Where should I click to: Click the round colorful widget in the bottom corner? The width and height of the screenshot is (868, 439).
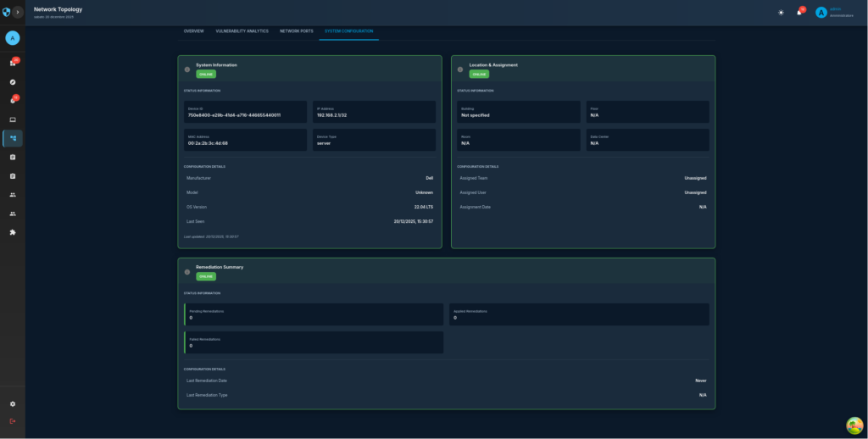click(x=854, y=425)
